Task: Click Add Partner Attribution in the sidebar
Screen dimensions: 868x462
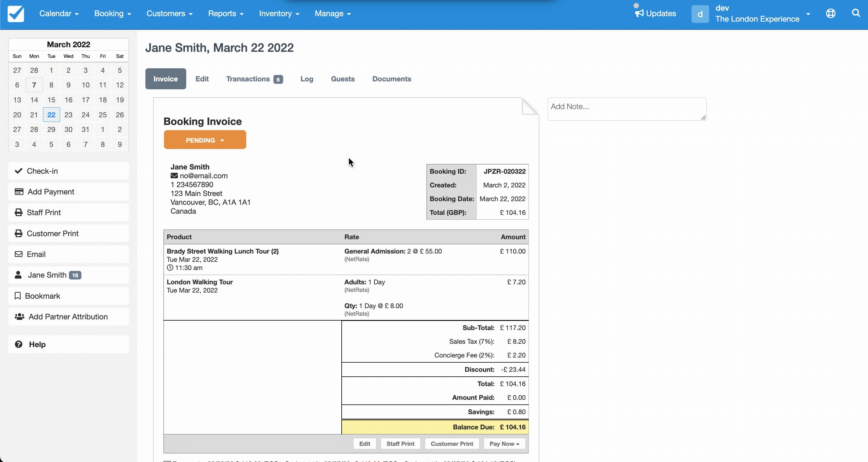Action: 68,317
